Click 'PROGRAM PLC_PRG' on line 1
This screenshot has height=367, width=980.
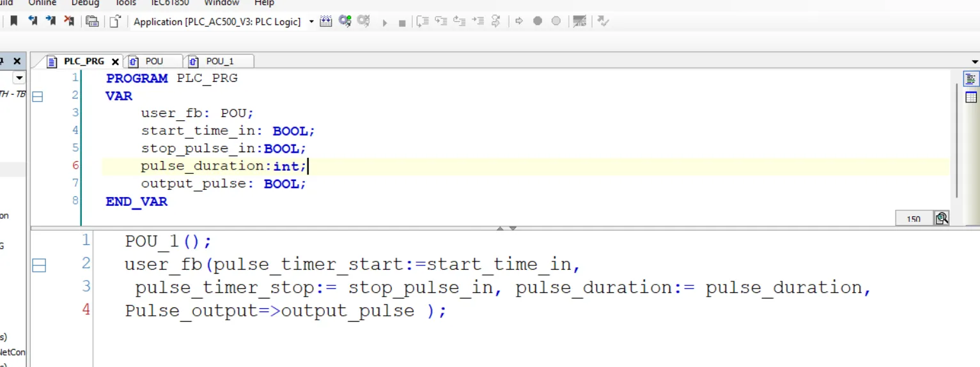click(171, 78)
